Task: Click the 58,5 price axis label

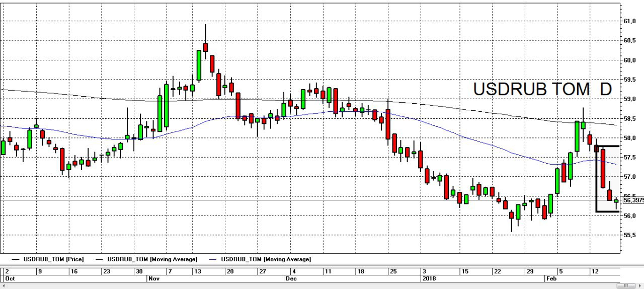Action: pyautogui.click(x=630, y=118)
